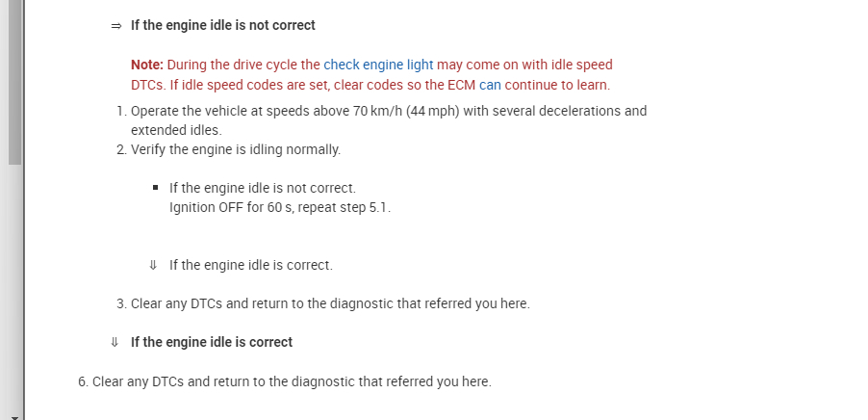Click the bold heading 'If the engine idle is correct'

click(212, 342)
